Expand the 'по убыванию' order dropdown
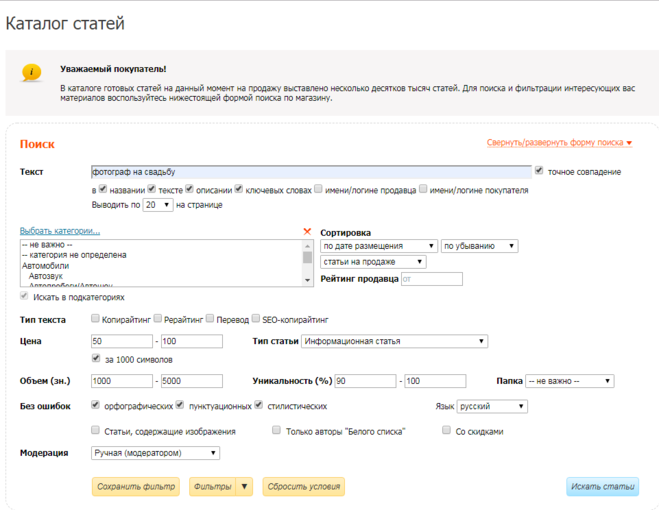Image resolution: width=659 pixels, height=510 pixels. tap(480, 246)
